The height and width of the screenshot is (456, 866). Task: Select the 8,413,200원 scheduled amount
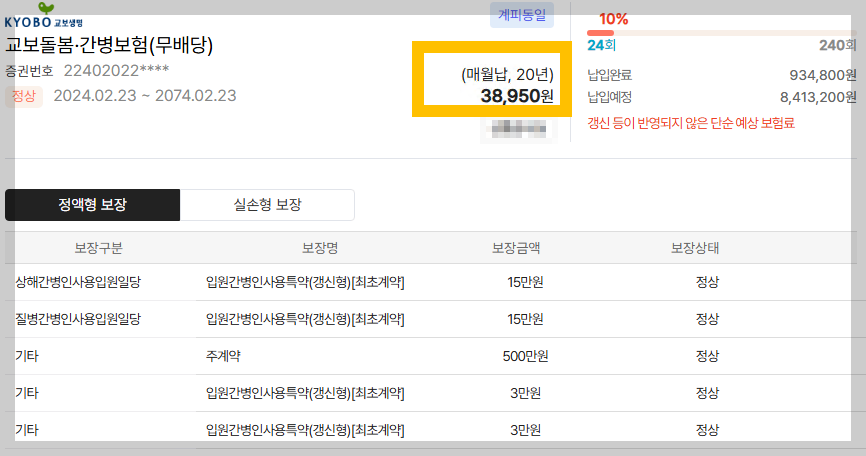[x=818, y=98]
